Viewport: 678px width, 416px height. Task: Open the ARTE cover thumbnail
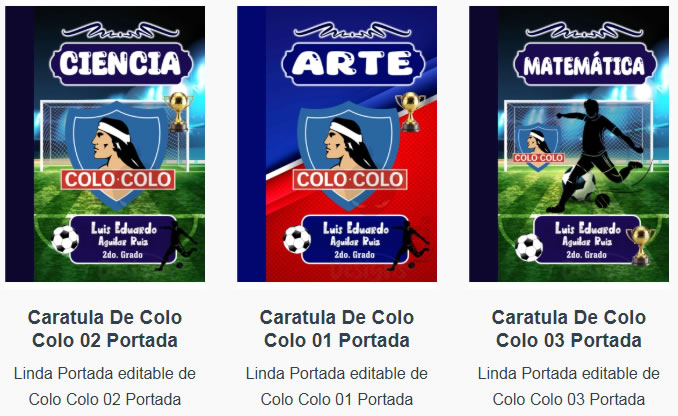337,144
